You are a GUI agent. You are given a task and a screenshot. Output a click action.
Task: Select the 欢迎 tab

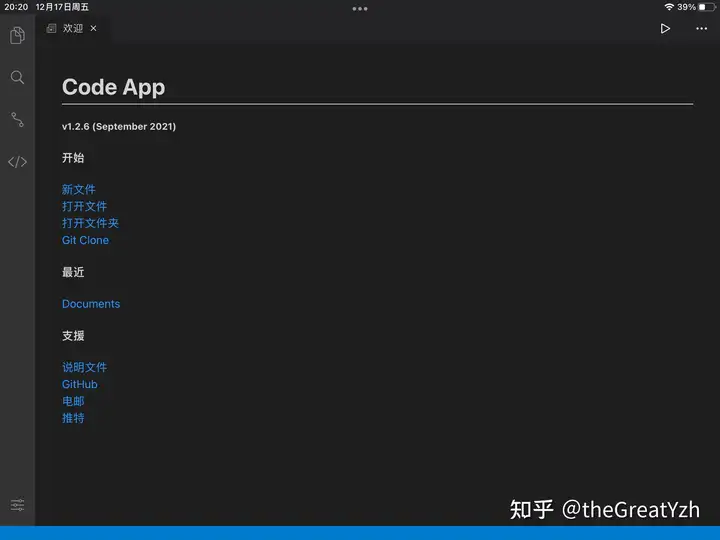pos(73,28)
